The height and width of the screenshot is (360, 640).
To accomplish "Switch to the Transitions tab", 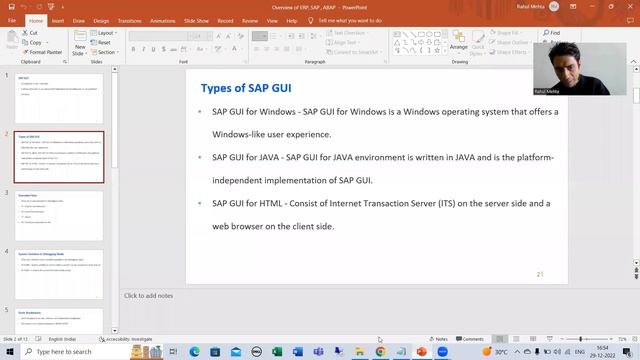I will coord(129,20).
